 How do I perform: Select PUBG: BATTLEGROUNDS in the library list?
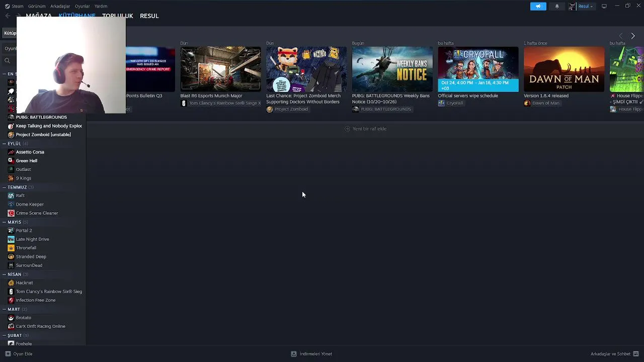click(41, 117)
